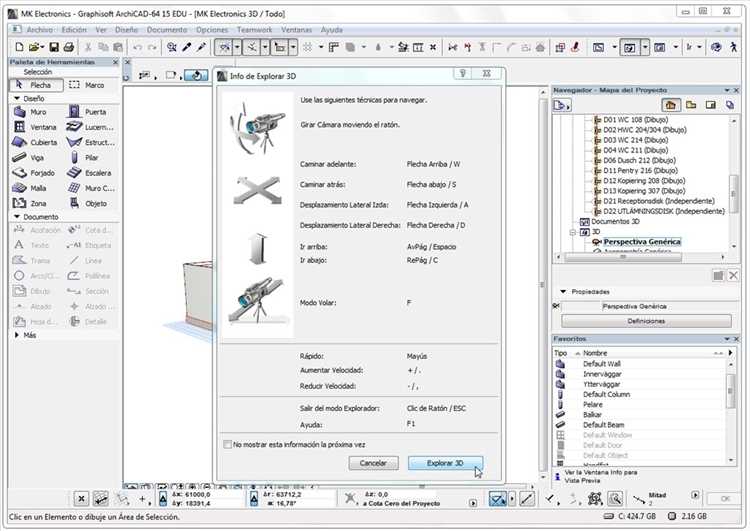Image resolution: width=750 pixels, height=531 pixels.
Task: Select Perspectiva Genérica in project tree
Action: (642, 242)
